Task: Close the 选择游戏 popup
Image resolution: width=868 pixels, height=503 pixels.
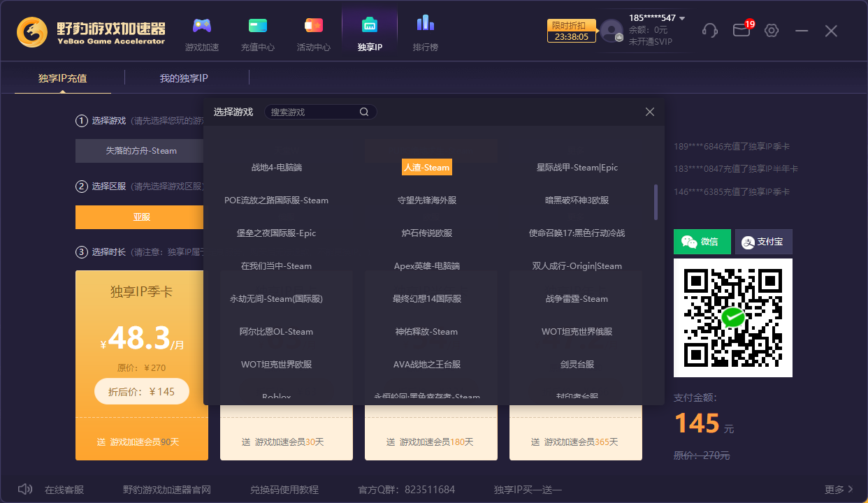Action: pos(650,112)
